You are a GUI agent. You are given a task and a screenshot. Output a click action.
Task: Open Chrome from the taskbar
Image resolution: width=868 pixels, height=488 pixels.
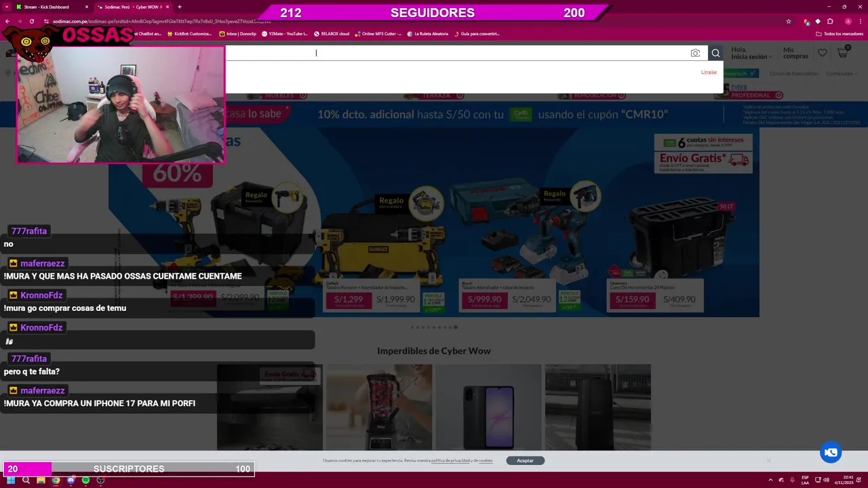point(56,480)
